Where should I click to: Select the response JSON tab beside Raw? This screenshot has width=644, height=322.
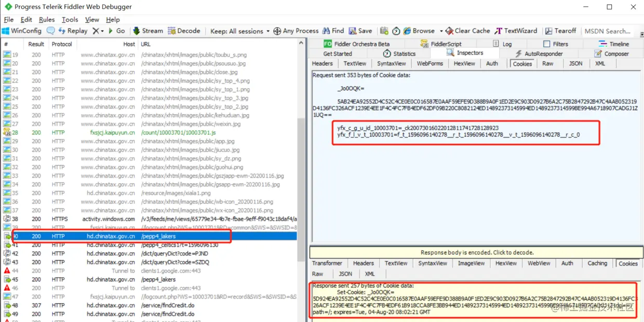click(x=345, y=274)
